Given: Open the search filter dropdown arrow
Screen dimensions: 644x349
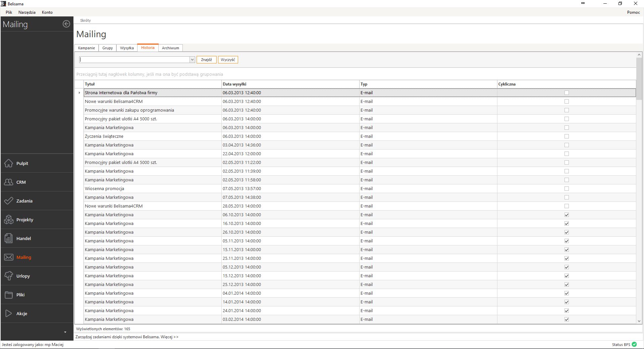Looking at the screenshot, I should coord(192,60).
